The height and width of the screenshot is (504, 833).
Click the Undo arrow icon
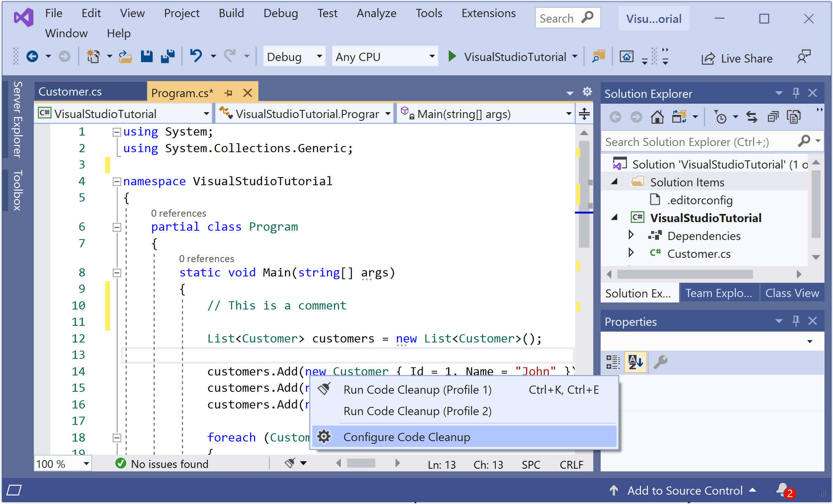pos(196,56)
